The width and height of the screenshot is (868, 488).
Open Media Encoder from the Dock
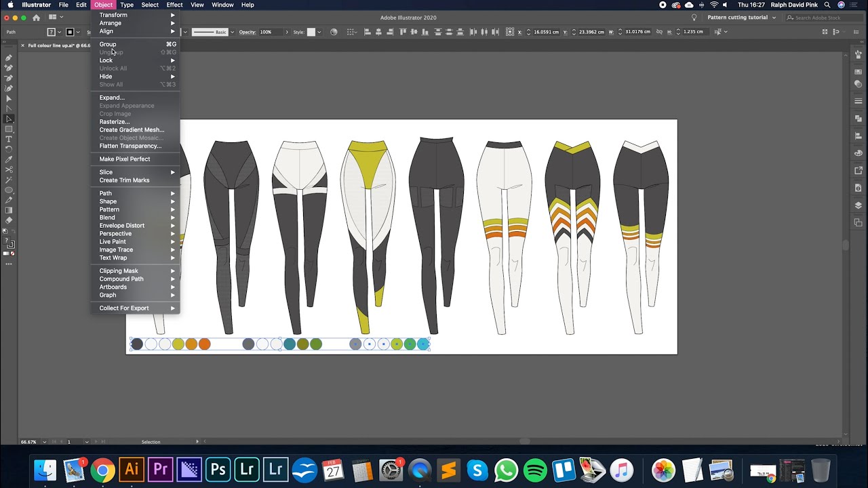[x=189, y=469]
